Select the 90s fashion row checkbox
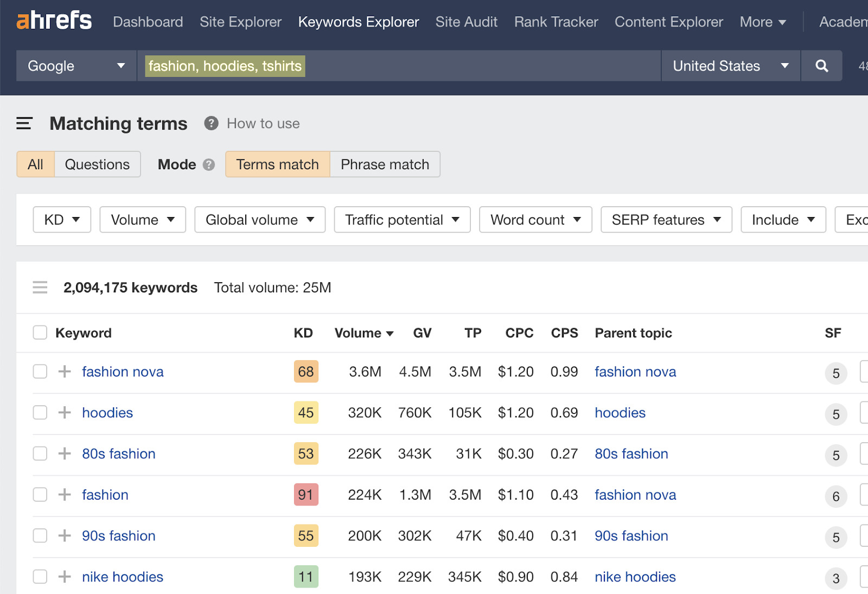Screen dimensions: 868x594 coord(40,536)
